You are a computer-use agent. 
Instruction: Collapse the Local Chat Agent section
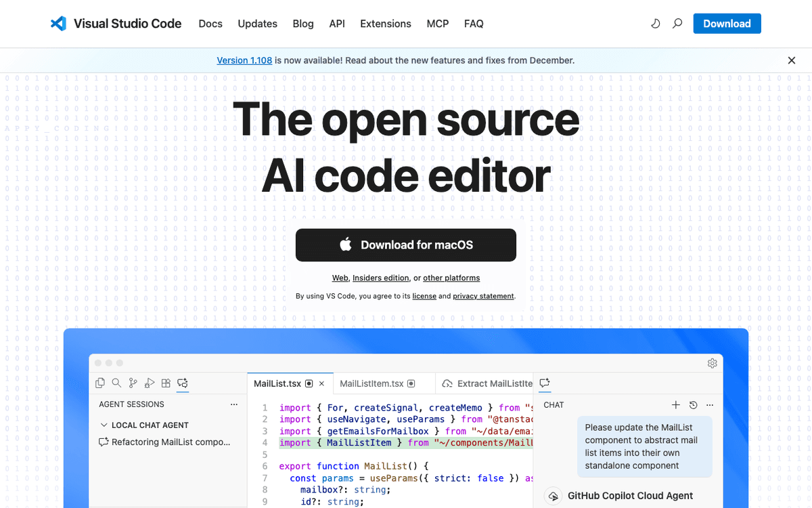pyautogui.click(x=105, y=425)
